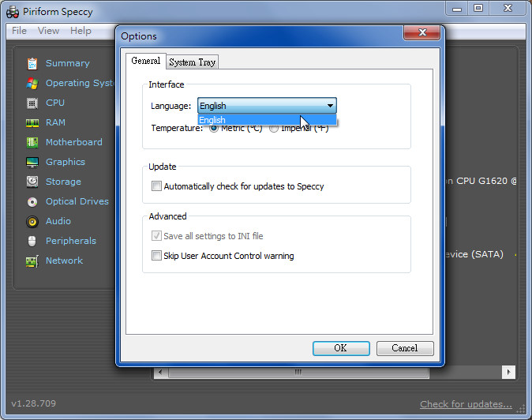
Task: Toggle Skip User Account Control warning
Action: point(156,255)
